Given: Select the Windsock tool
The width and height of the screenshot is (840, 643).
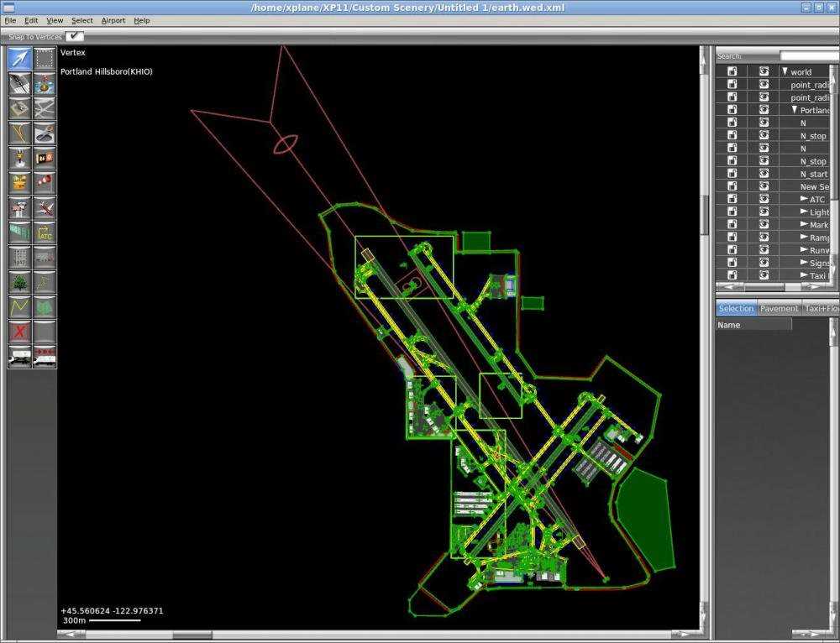Looking at the screenshot, I should click(x=45, y=182).
